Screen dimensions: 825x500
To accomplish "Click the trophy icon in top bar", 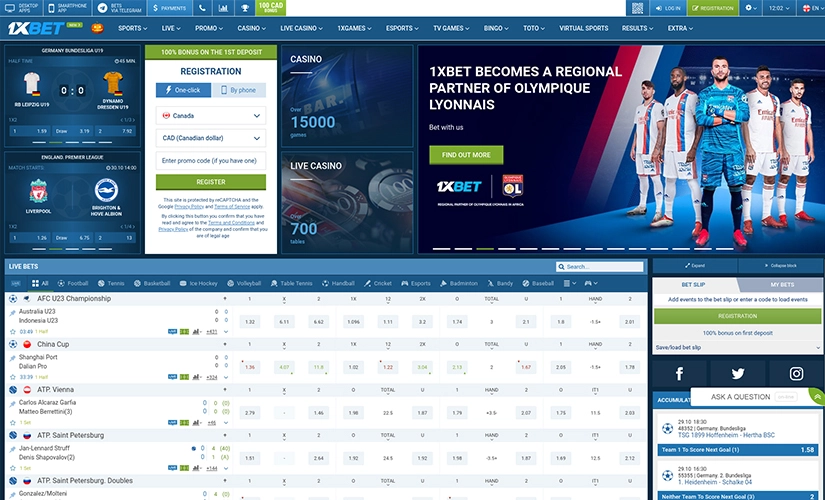I will tap(245, 8).
